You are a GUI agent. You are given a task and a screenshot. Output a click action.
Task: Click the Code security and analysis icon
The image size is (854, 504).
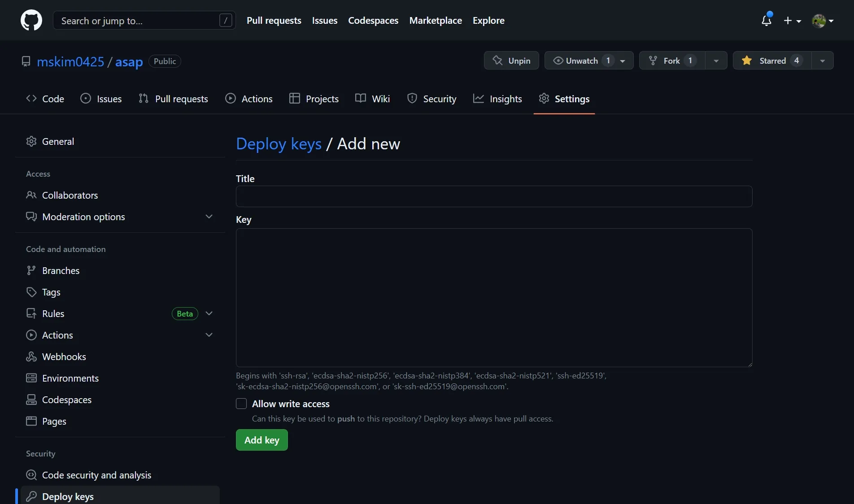tap(31, 475)
